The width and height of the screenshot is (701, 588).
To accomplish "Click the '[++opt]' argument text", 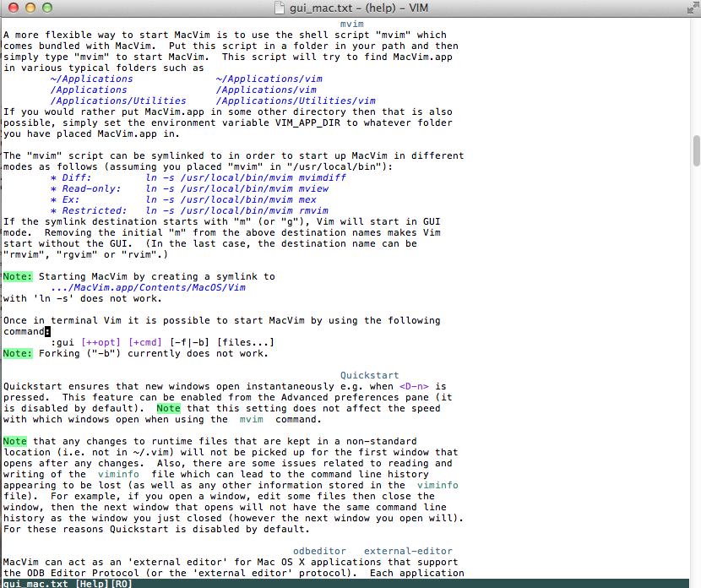I will pos(101,342).
